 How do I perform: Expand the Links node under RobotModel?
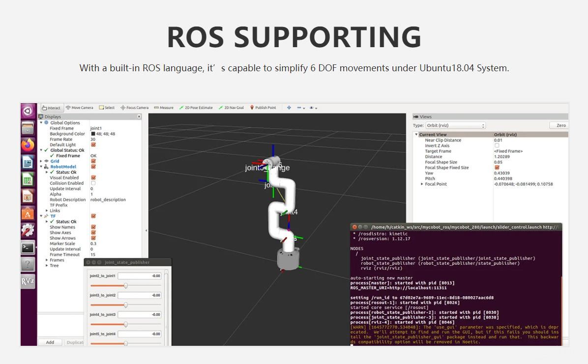click(47, 211)
